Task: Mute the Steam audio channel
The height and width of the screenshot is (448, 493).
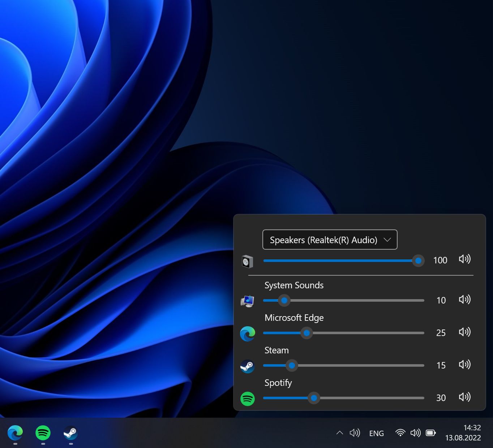Action: click(465, 365)
